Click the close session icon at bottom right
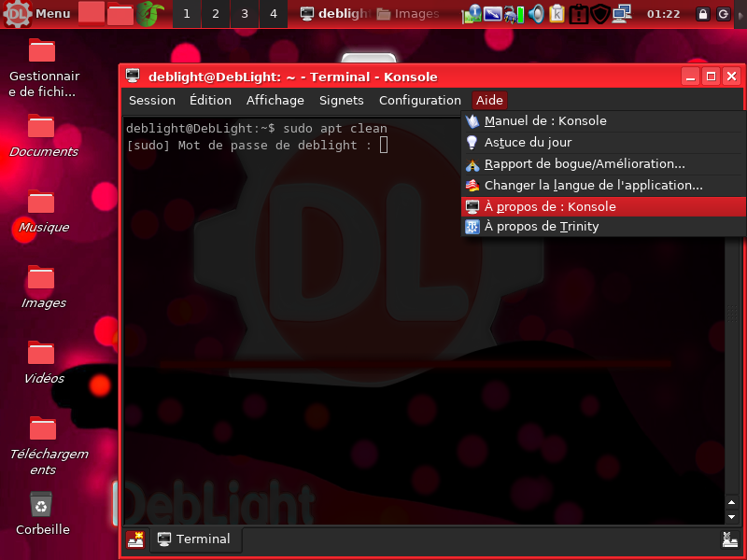This screenshot has height=560, width=747. pyautogui.click(x=729, y=539)
